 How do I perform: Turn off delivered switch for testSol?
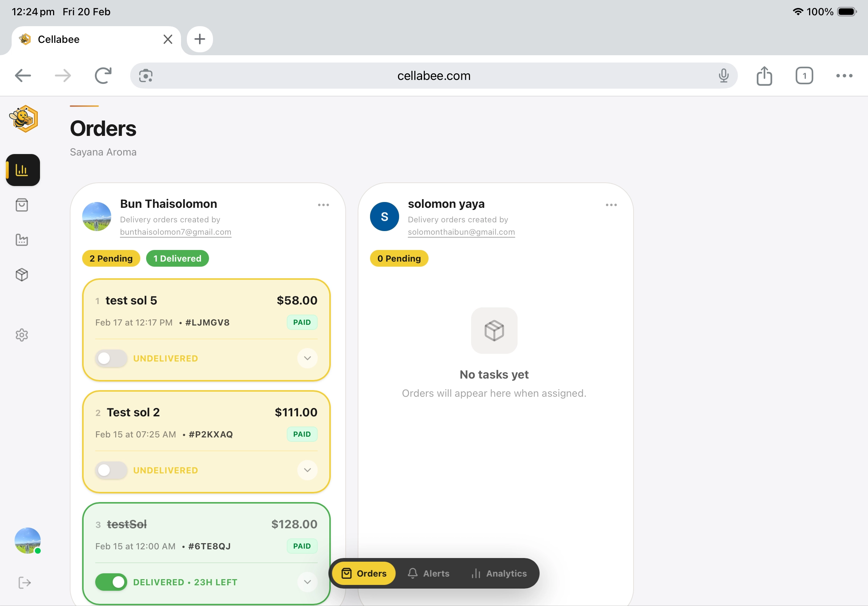[x=111, y=582]
